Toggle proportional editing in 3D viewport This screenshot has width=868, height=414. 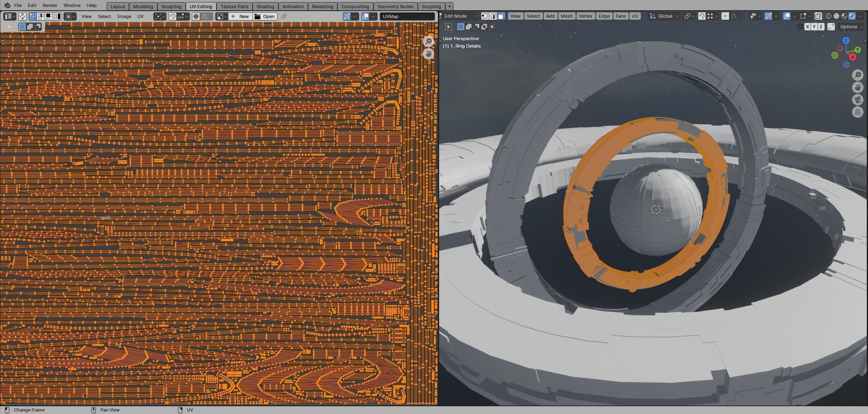point(725,16)
